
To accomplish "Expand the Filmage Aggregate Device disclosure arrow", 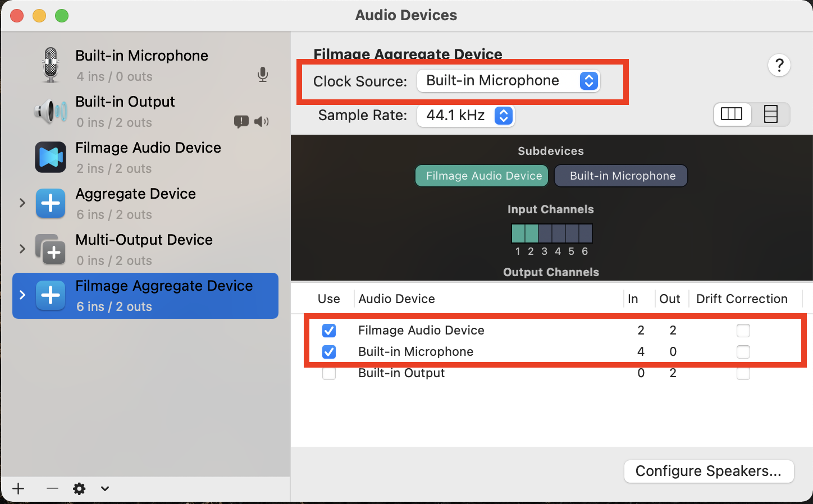I will [x=22, y=295].
